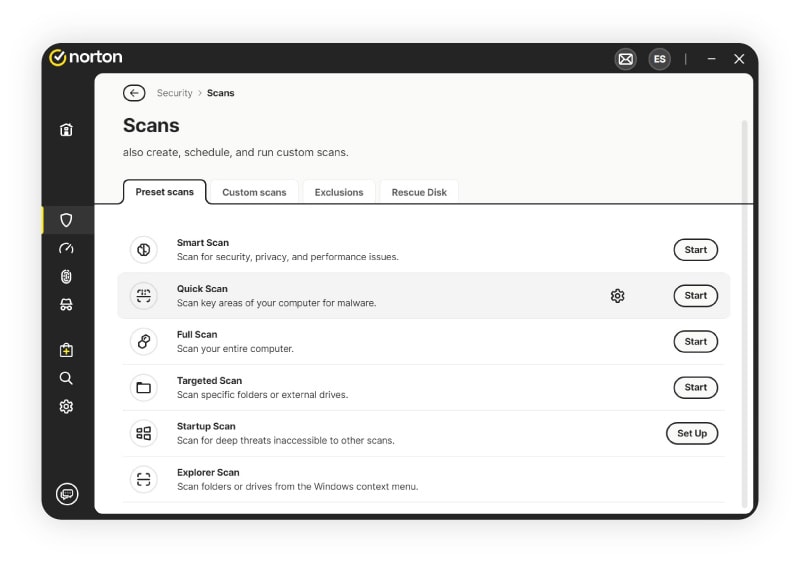Select the Security shield sidebar icon
Viewport: 800px width, 563px height.
tap(66, 220)
